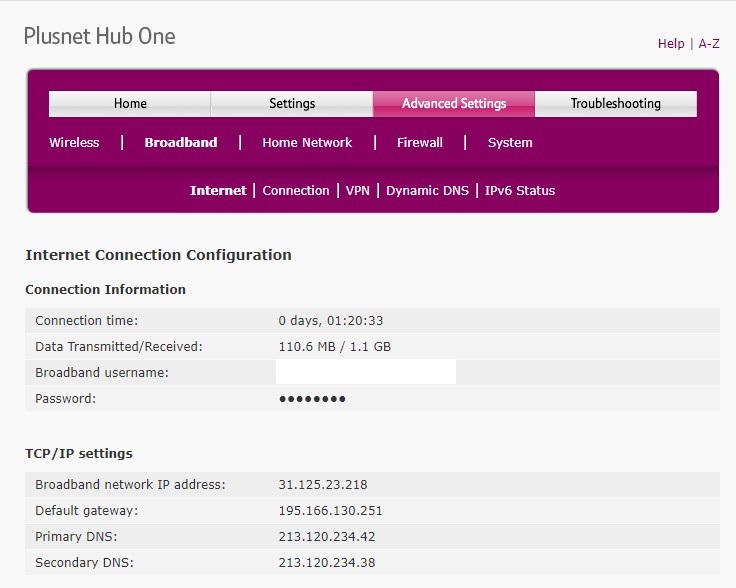Select the Broadband section
This screenshot has height=588, width=736.
coord(180,143)
